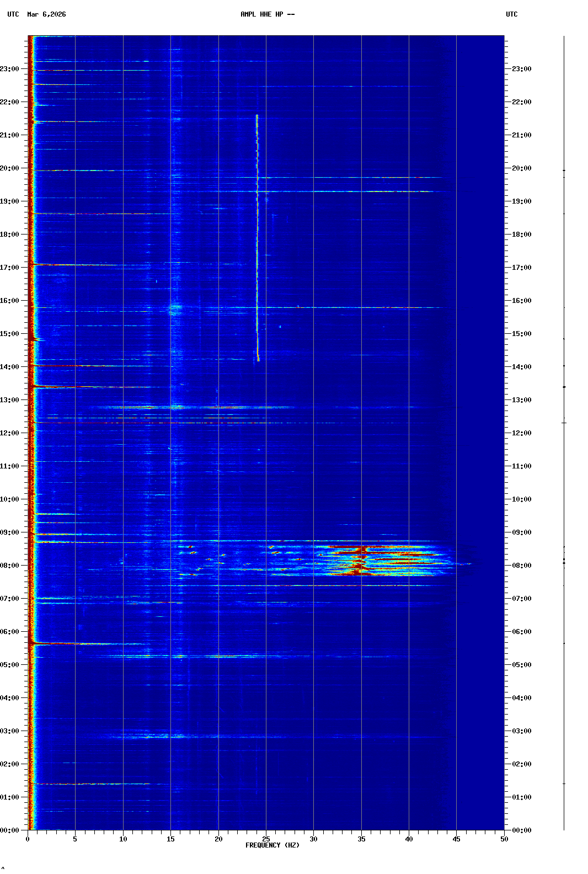This screenshot has height=874, width=588.
Task: Click the 01:00 label on right time axis
Action: [x=521, y=797]
